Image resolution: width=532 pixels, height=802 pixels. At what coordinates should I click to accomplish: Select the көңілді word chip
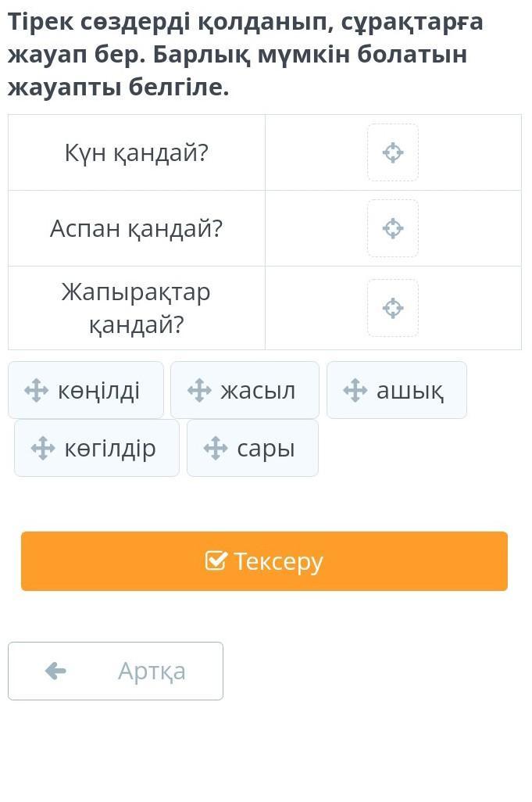pyautogui.click(x=86, y=390)
